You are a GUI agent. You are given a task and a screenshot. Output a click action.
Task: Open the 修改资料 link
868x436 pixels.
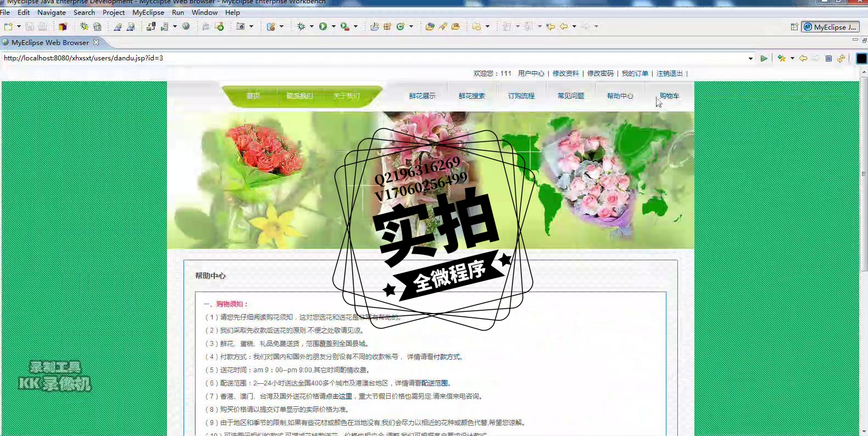[x=566, y=73]
